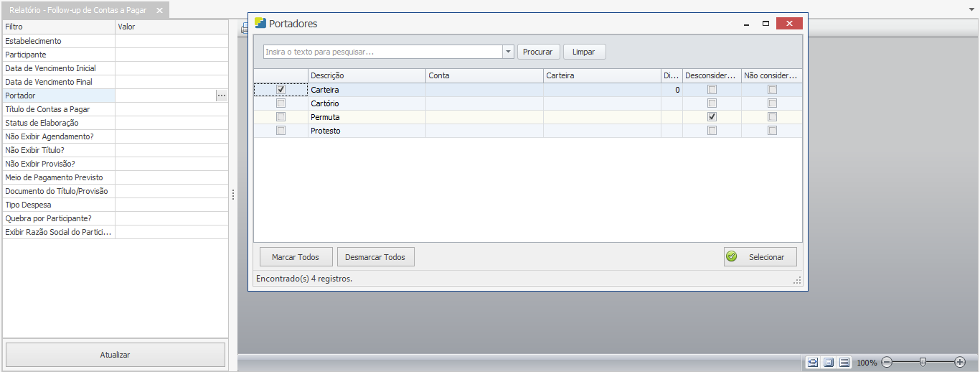Click the Procurar search button
This screenshot has height=372, width=980.
coord(537,52)
